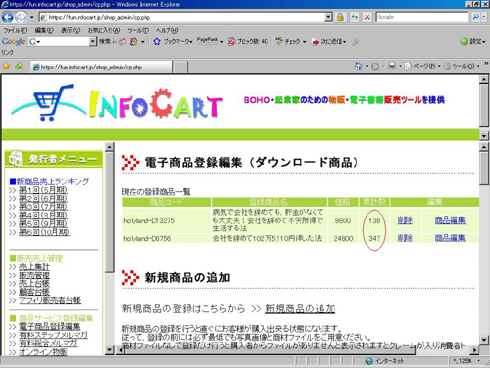This screenshot has height=368, width=490.
Task: Expand the address bar history dropdown
Action: pos(328,17)
